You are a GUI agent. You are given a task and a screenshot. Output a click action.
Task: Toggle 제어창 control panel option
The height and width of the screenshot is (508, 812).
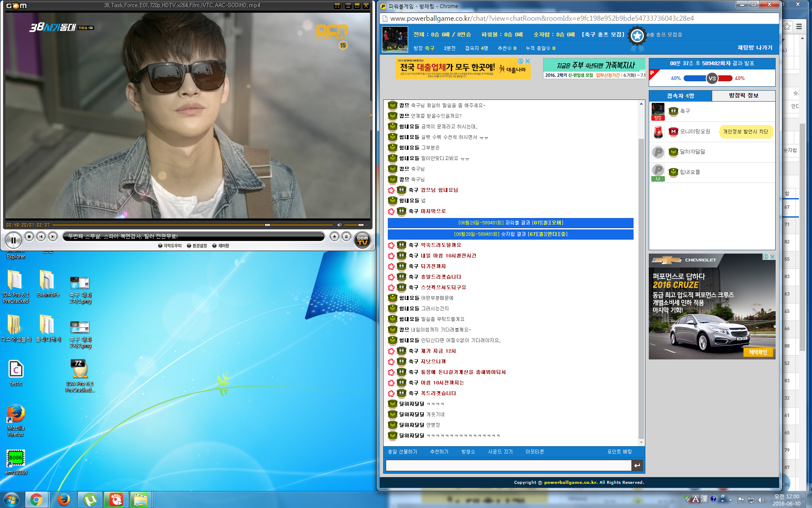click(220, 246)
